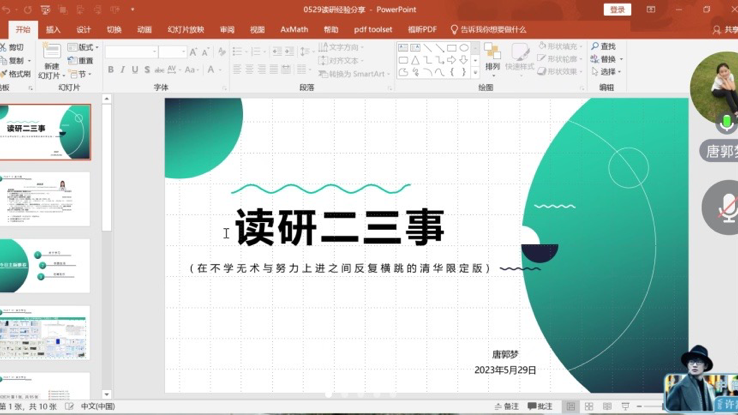Select slide 2 thumbnail with the resume
The width and height of the screenshot is (738, 415).
(45, 199)
